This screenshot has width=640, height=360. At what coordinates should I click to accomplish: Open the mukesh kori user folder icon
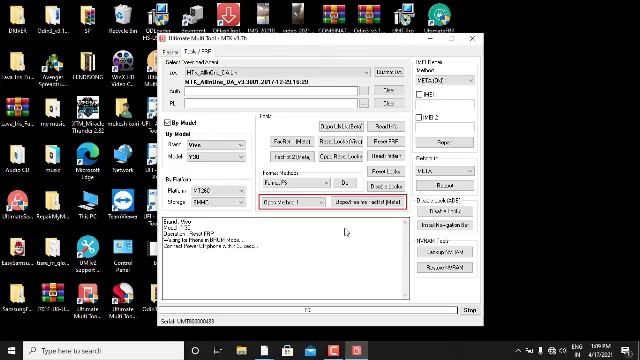[x=122, y=112]
